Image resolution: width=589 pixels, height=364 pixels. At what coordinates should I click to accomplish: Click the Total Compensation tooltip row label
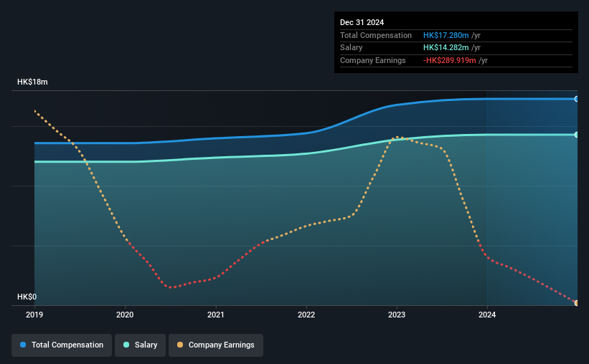click(376, 35)
